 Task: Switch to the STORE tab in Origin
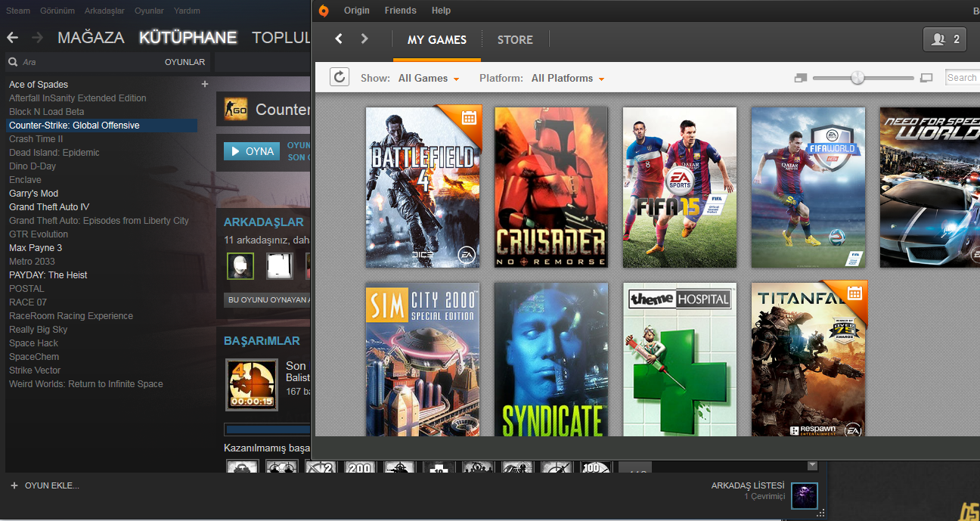[x=515, y=39]
